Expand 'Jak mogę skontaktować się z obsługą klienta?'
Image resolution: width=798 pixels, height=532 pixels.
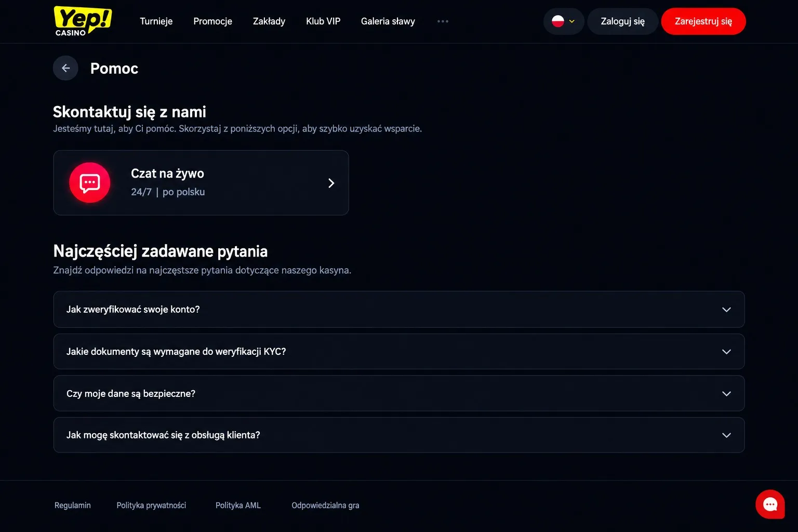click(399, 435)
